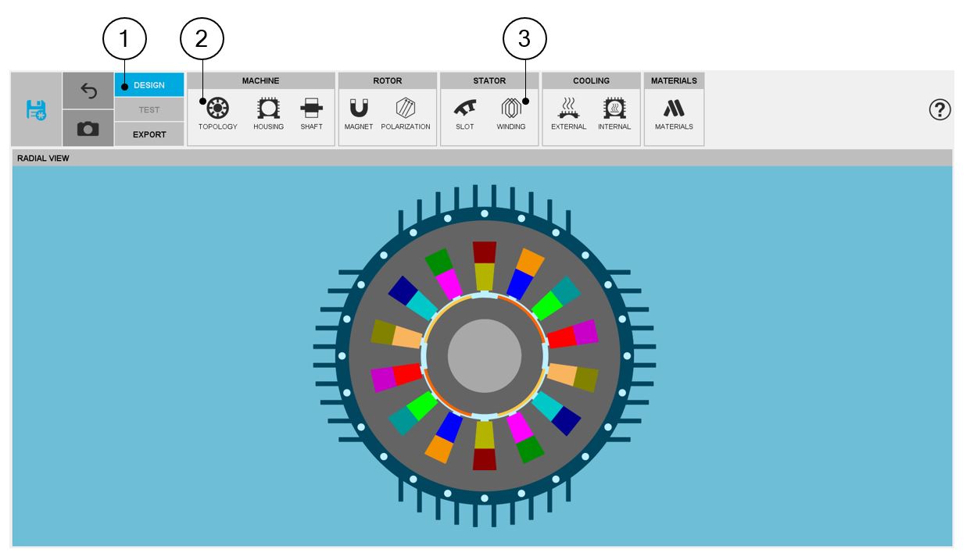The height and width of the screenshot is (560, 970).
Task: Click the dark red winding slot at top
Action: 485,252
